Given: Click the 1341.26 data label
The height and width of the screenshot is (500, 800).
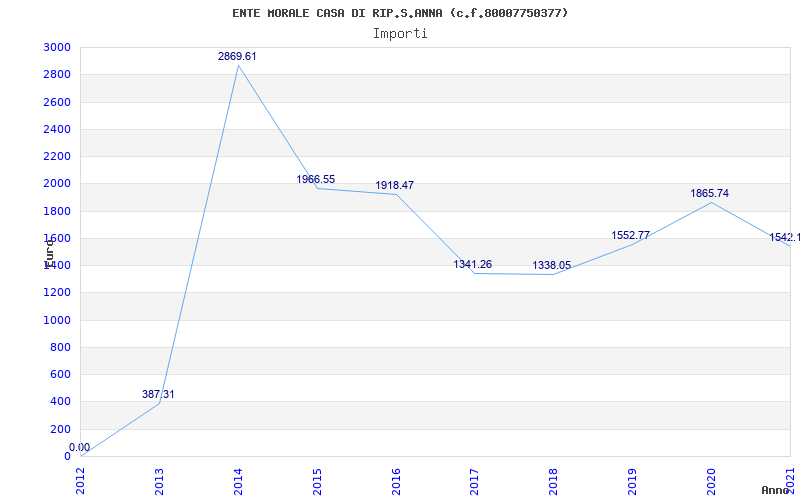Looking at the screenshot, I should pyautogui.click(x=473, y=264).
